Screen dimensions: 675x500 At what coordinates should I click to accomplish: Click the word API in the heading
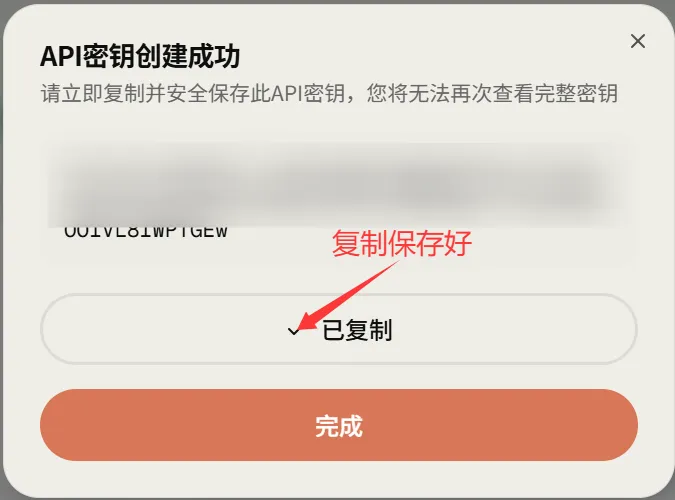point(61,56)
